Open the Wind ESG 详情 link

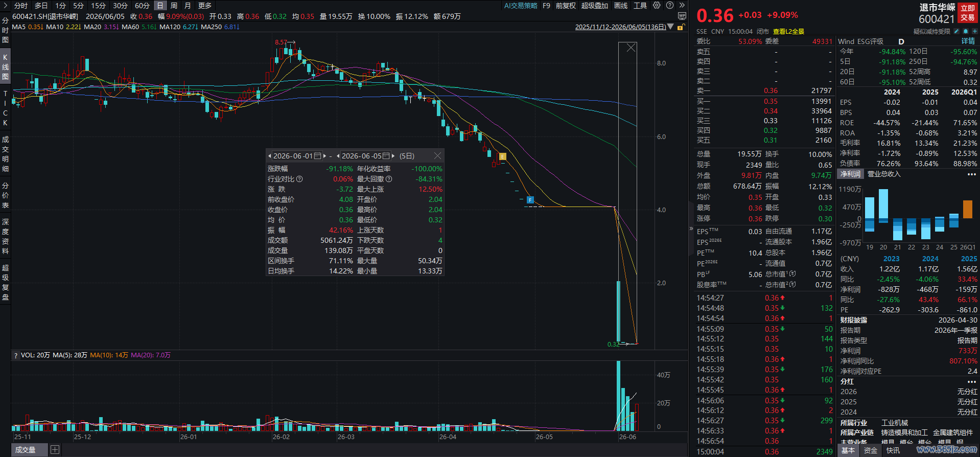[x=968, y=41]
